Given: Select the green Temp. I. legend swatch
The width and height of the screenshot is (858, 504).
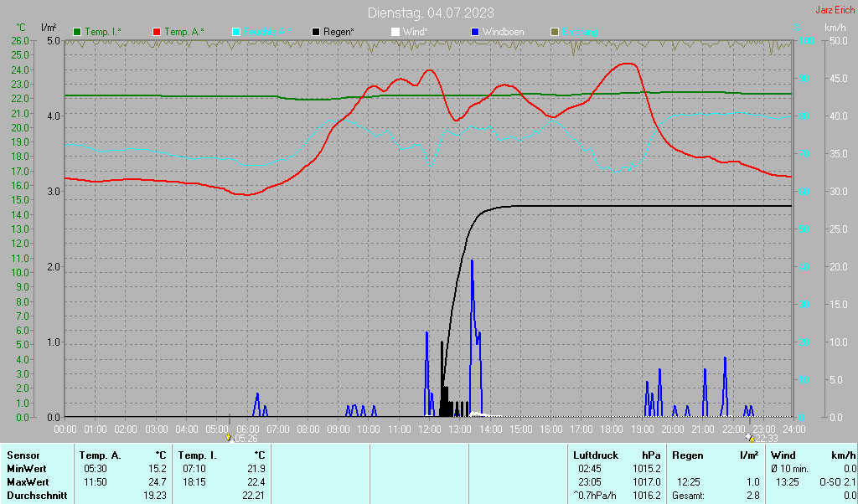Looking at the screenshot, I should click(x=77, y=33).
